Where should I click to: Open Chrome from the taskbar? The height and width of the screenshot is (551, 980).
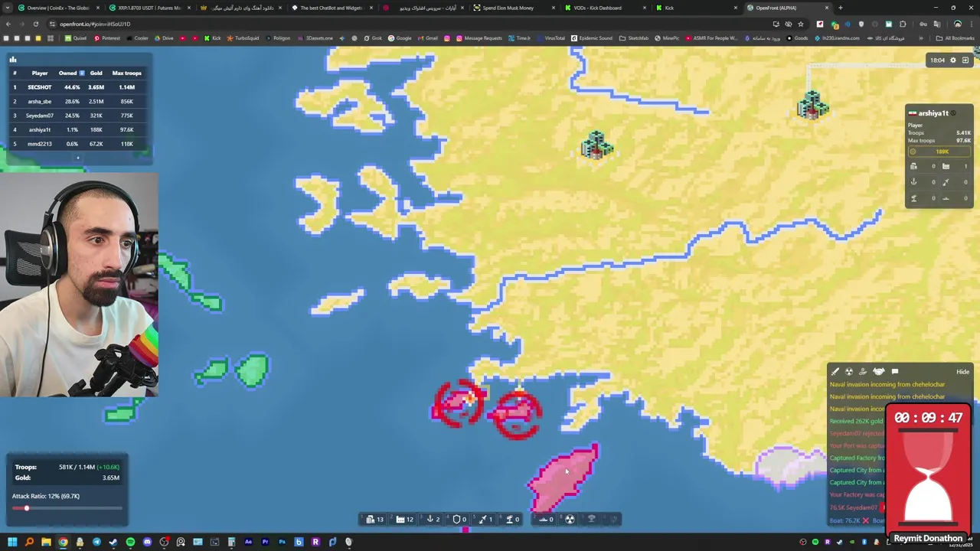coord(63,542)
